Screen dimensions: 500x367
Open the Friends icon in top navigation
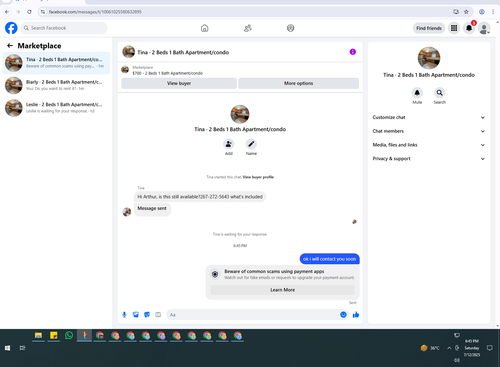click(x=248, y=28)
